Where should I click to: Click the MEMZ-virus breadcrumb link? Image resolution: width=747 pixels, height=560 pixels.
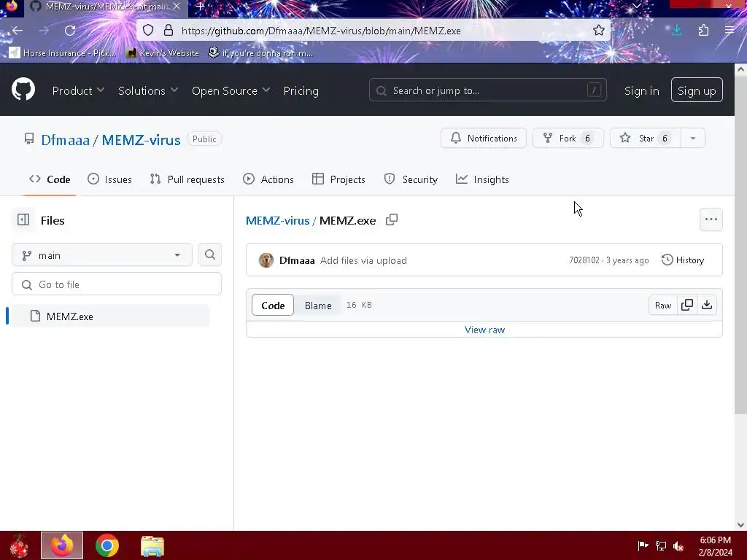click(278, 220)
